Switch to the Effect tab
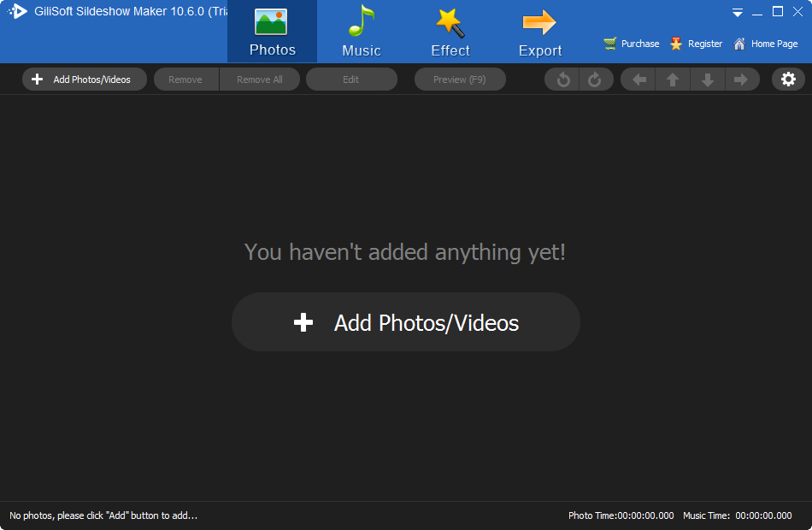This screenshot has height=530, width=812. 450,32
